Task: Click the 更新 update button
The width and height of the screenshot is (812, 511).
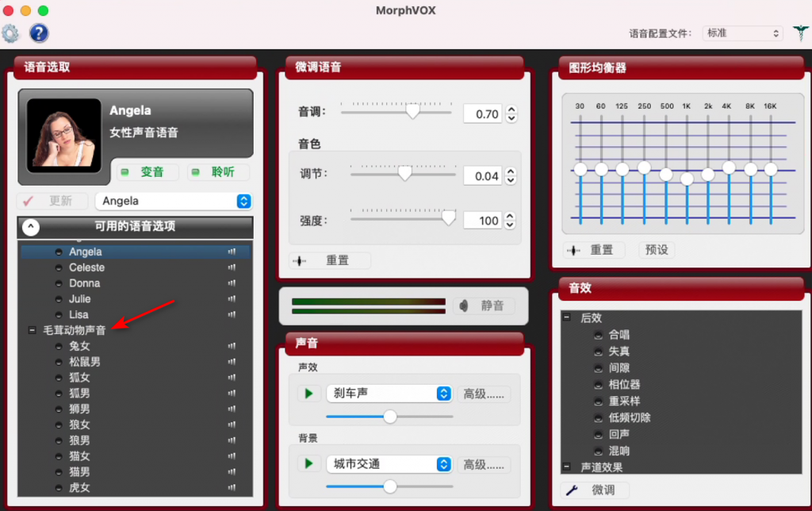Action: (52, 201)
